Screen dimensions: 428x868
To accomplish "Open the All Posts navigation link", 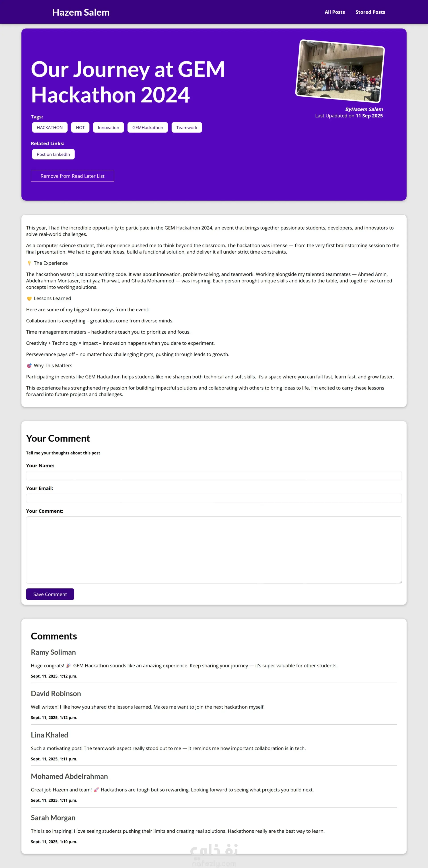I will point(335,12).
